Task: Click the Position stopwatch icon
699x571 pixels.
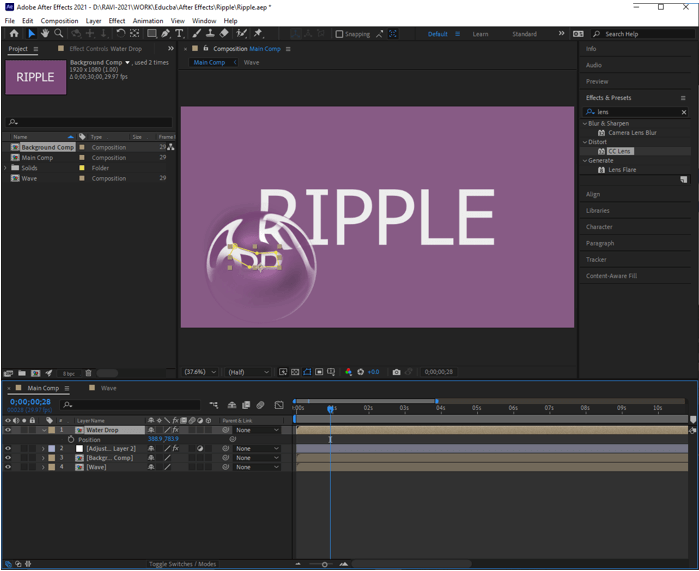Action: point(71,440)
